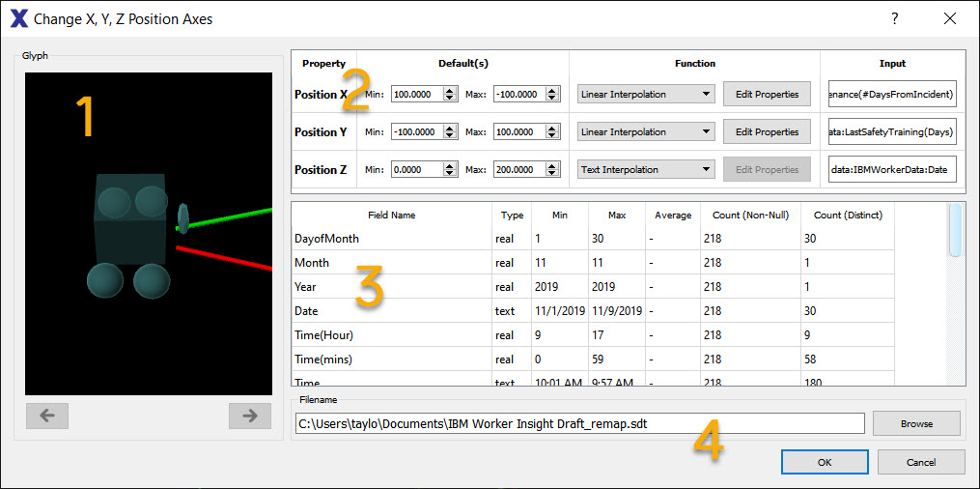Open Position Y Linear Interpolation dropdown
Image resolution: width=980 pixels, height=489 pixels.
point(646,132)
